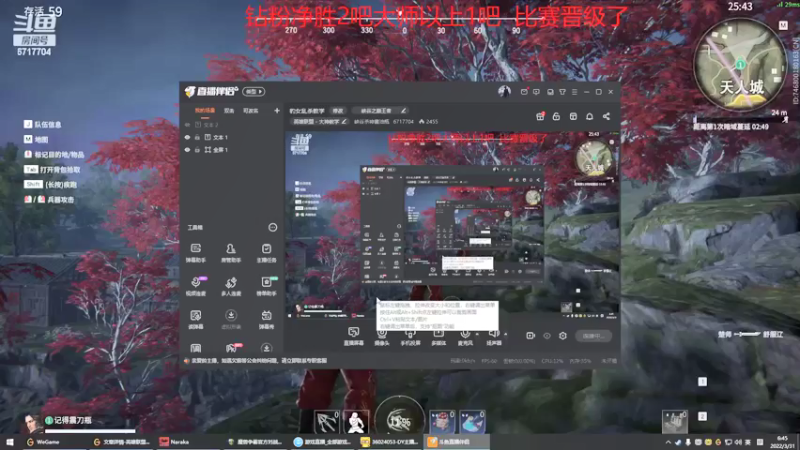Viewport: 800px width, 450px height.
Task: Select the 文本 1 layer row
Action: 232,137
